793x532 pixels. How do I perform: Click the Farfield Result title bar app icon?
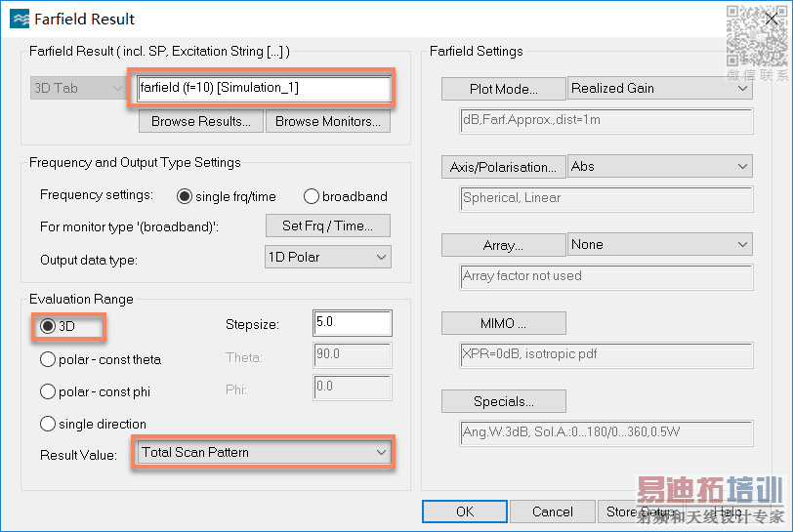20,20
